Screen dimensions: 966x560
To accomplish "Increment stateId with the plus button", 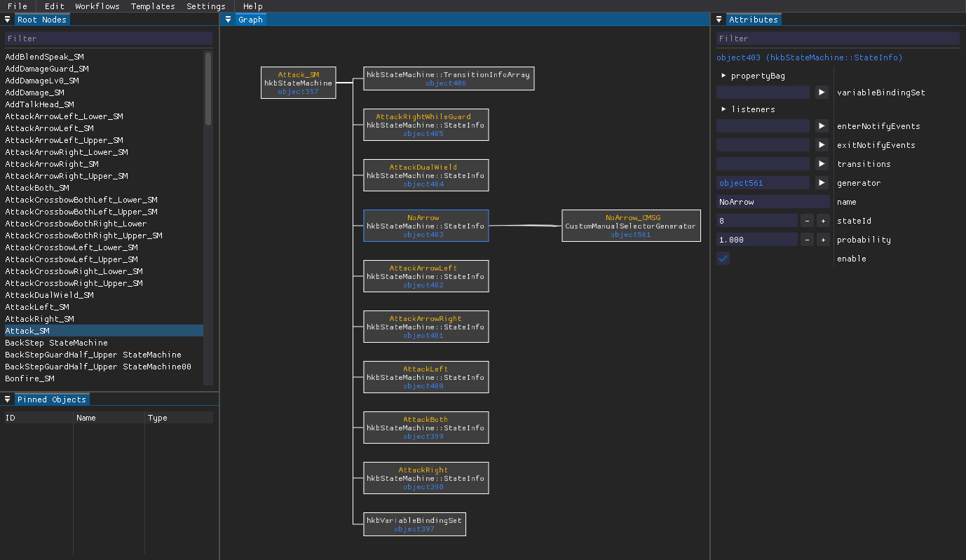I will pyautogui.click(x=822, y=221).
